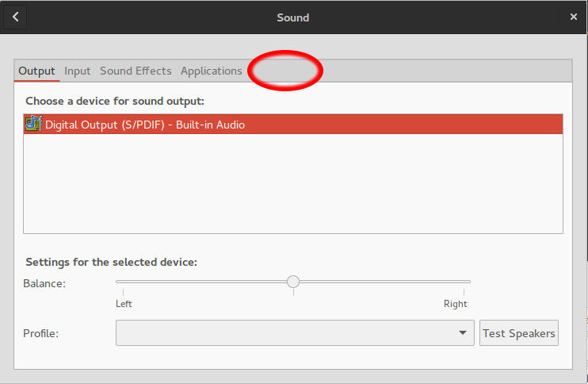Click the red-circled empty tab bar area

pyautogui.click(x=285, y=71)
